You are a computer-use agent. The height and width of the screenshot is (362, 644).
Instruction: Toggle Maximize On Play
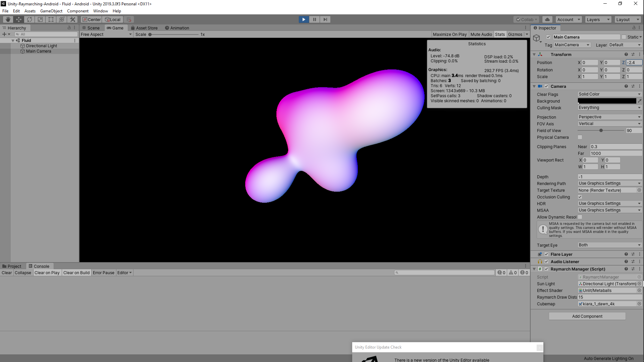click(449, 35)
